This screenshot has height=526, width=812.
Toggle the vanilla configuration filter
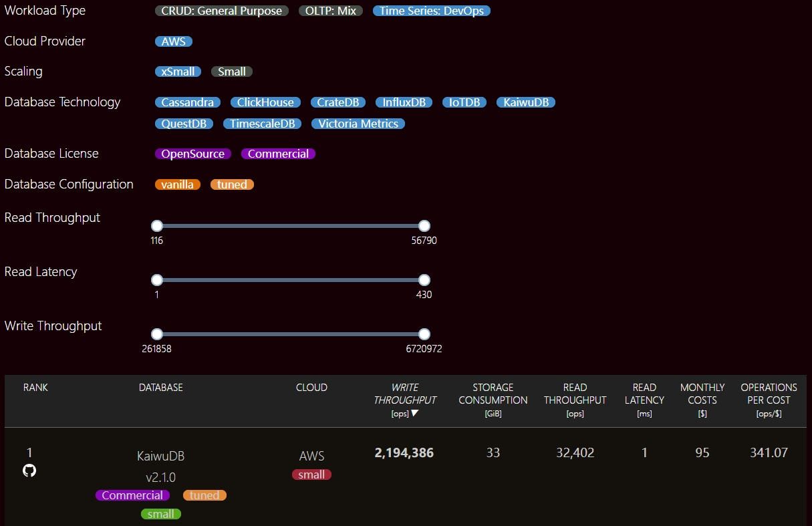pos(178,184)
